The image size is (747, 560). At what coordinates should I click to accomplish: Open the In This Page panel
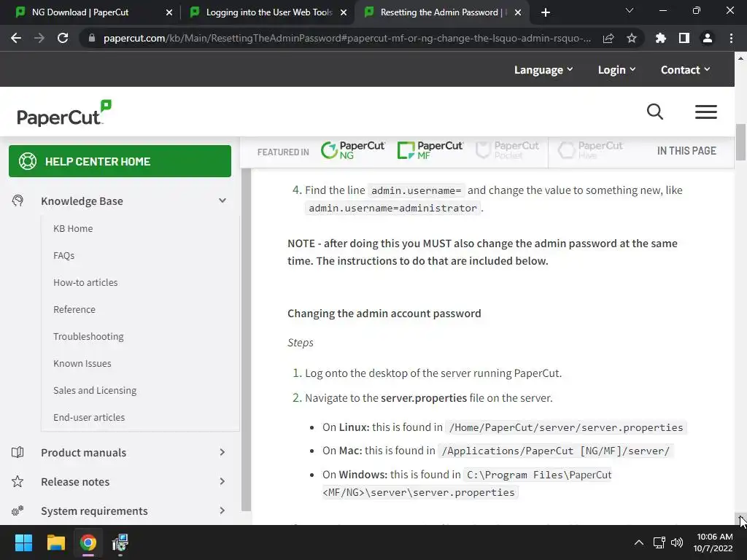(x=686, y=151)
